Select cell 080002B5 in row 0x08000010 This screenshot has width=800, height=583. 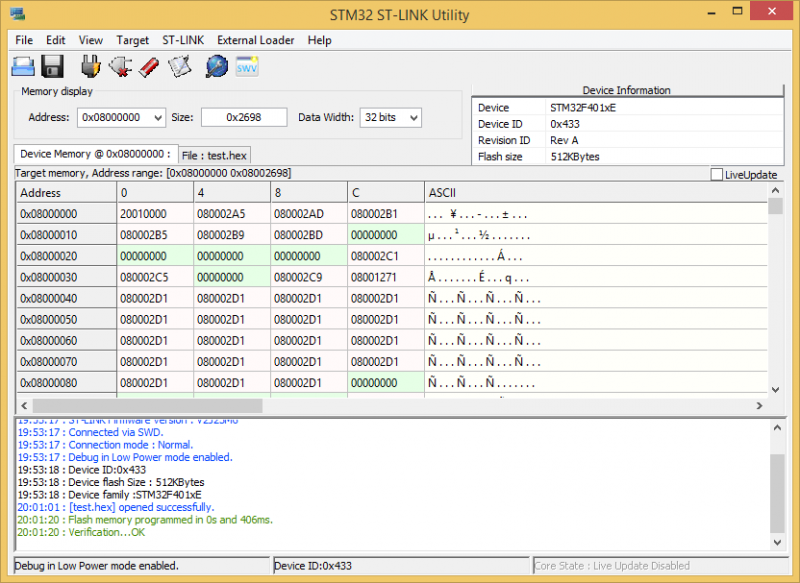(155, 235)
